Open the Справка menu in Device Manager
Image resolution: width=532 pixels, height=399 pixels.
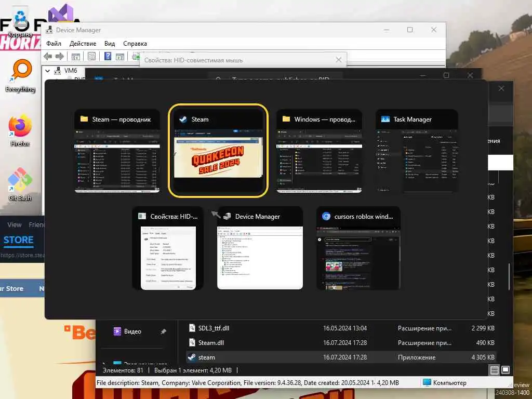tap(135, 44)
